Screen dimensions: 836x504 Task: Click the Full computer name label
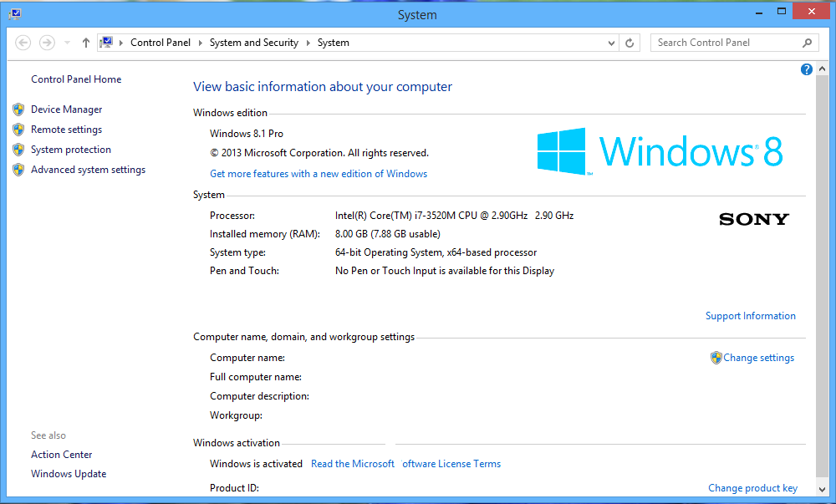pyautogui.click(x=256, y=377)
